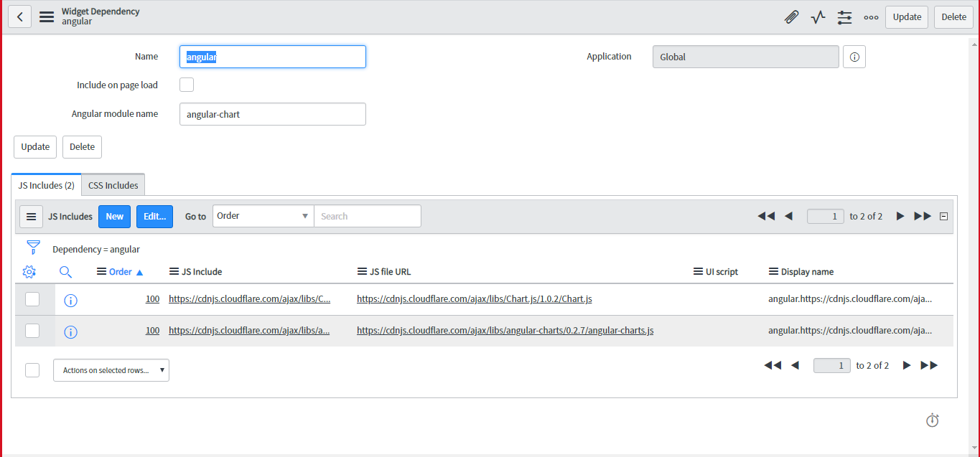Open the filter breadcrumb funnel icon

[33, 246]
